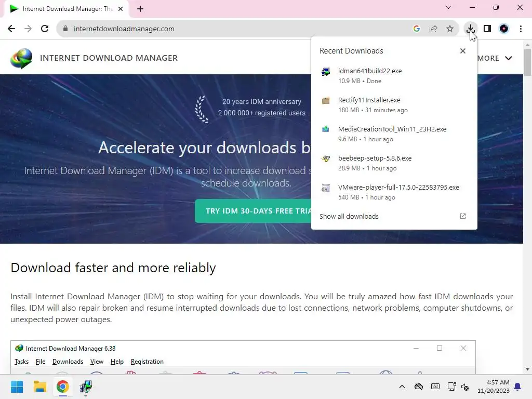Click the network tray icon
The width and height of the screenshot is (532, 399).
coord(451,387)
